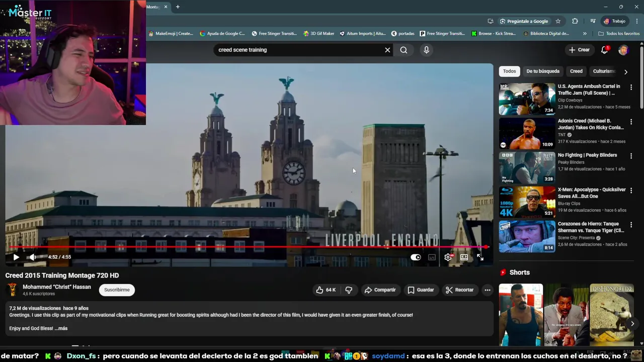
Task: Share the video via the Compartir button
Action: pos(380,290)
